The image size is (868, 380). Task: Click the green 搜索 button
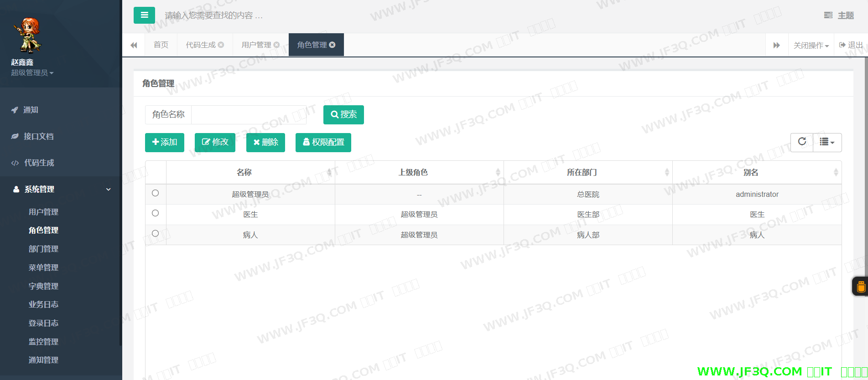point(343,114)
